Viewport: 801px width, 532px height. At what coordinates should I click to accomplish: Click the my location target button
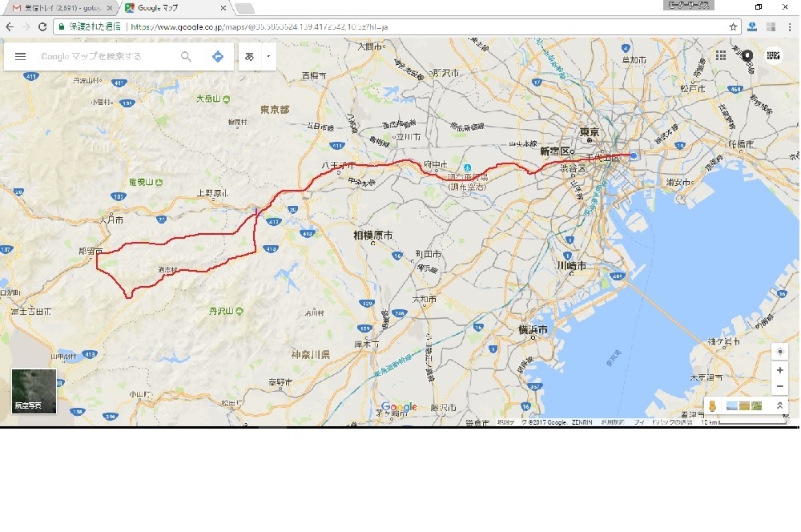pyautogui.click(x=779, y=352)
